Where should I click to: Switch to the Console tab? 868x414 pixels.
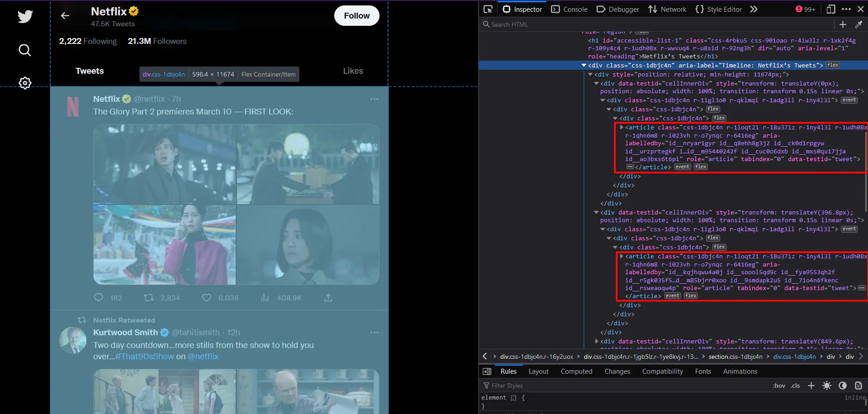point(569,9)
